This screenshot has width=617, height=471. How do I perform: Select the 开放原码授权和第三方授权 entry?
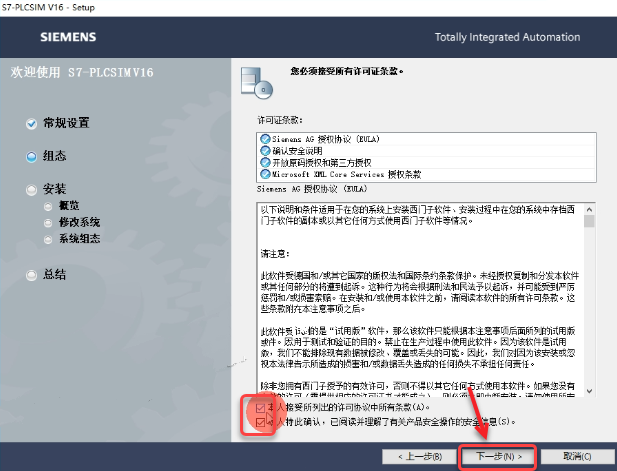(x=426, y=163)
